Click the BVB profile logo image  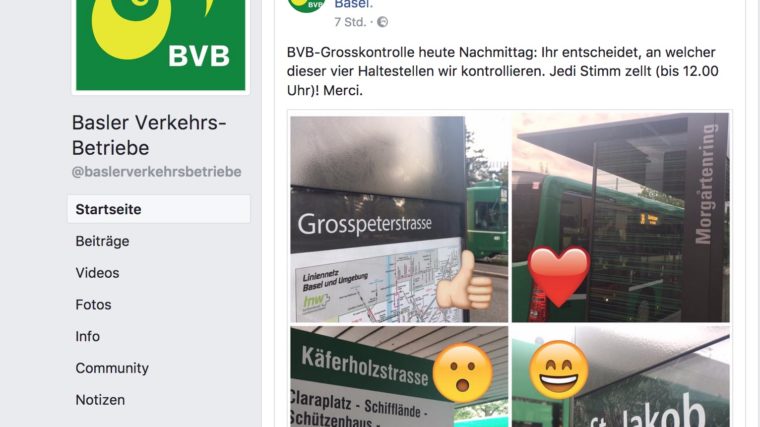[x=160, y=45]
